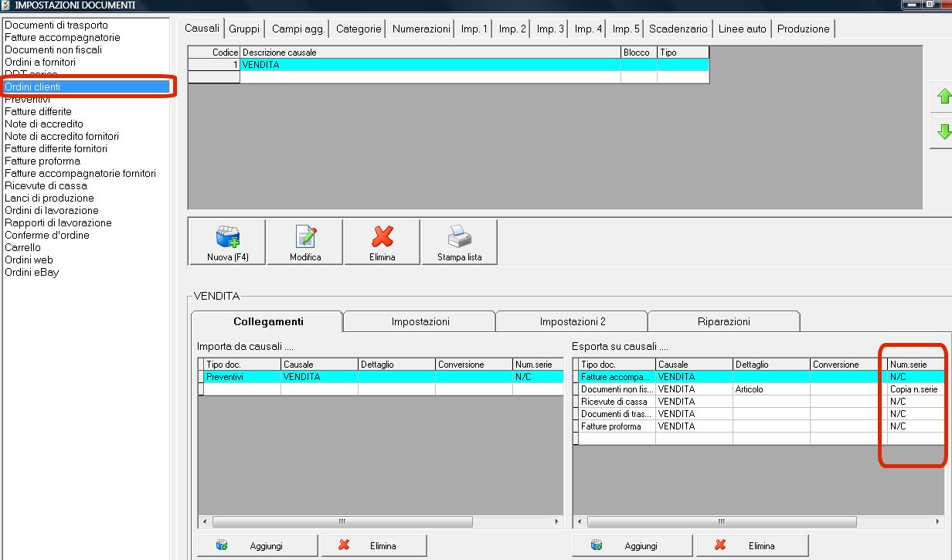This screenshot has width=952, height=560.
Task: Select Fatture differite fornitori
Action: [x=56, y=148]
